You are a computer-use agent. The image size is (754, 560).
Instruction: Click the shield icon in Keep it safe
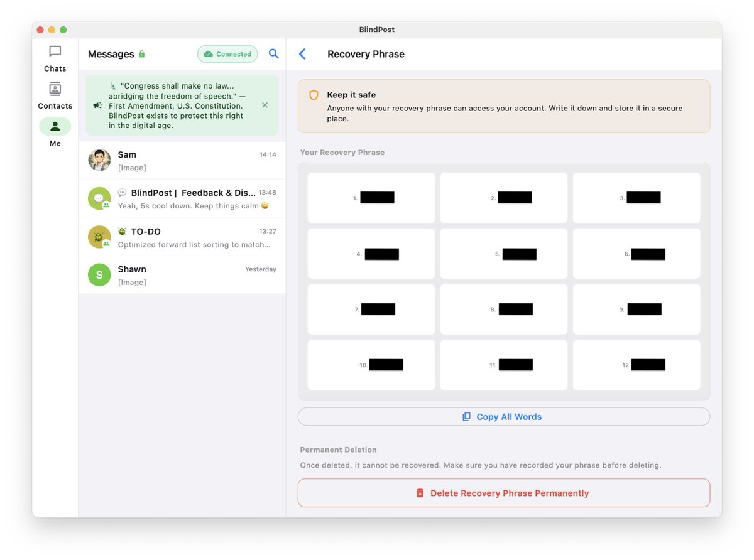coord(314,95)
